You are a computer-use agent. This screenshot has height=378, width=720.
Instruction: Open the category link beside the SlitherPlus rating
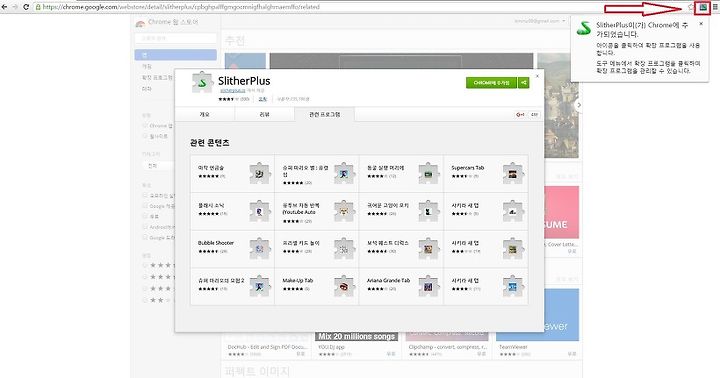[263, 99]
